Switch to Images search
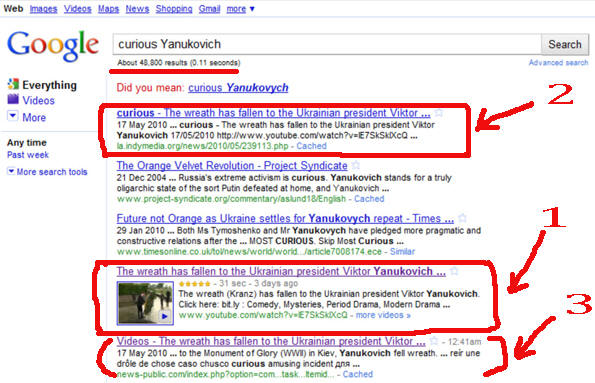 point(43,9)
